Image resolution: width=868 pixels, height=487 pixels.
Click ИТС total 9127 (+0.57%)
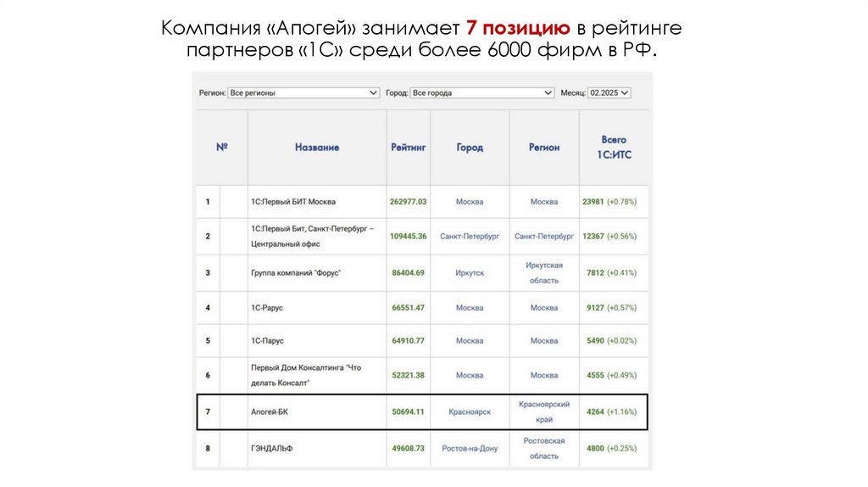pos(612,307)
